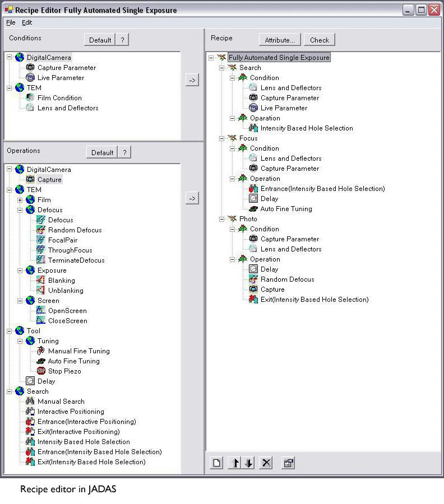Open the File menu
The height and width of the screenshot is (504, 444).
tap(11, 22)
